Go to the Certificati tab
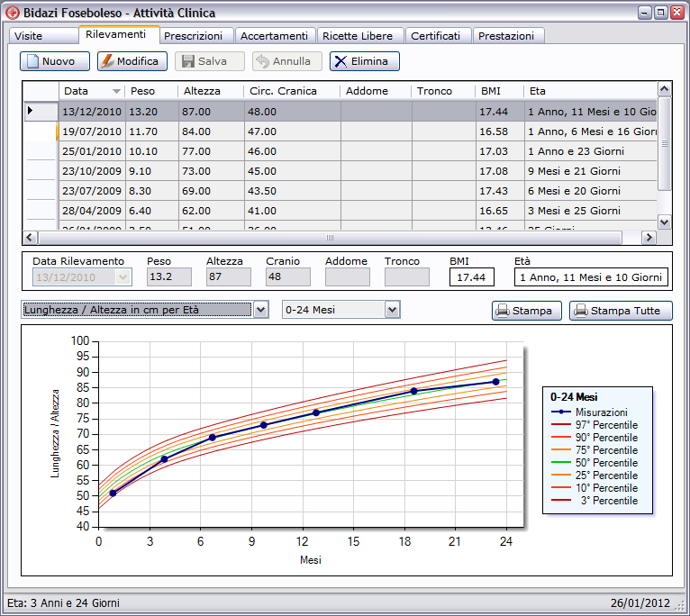The height and width of the screenshot is (616, 690). [x=436, y=36]
